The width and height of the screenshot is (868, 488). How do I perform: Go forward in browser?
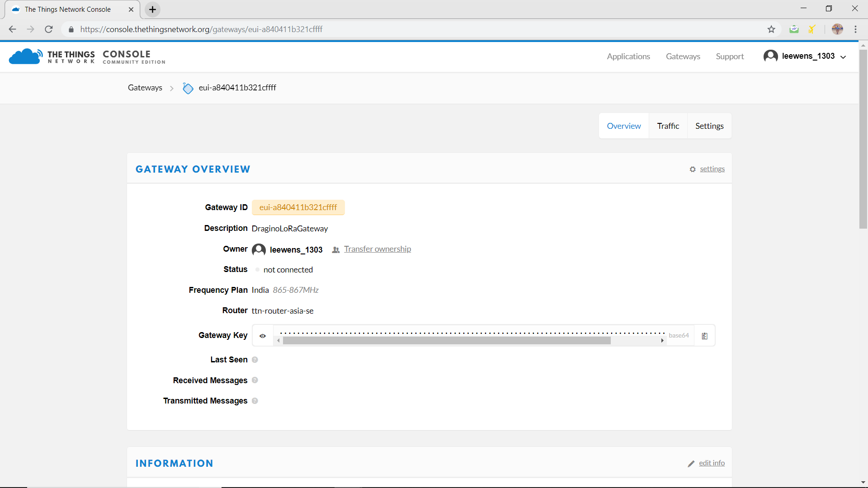point(30,29)
